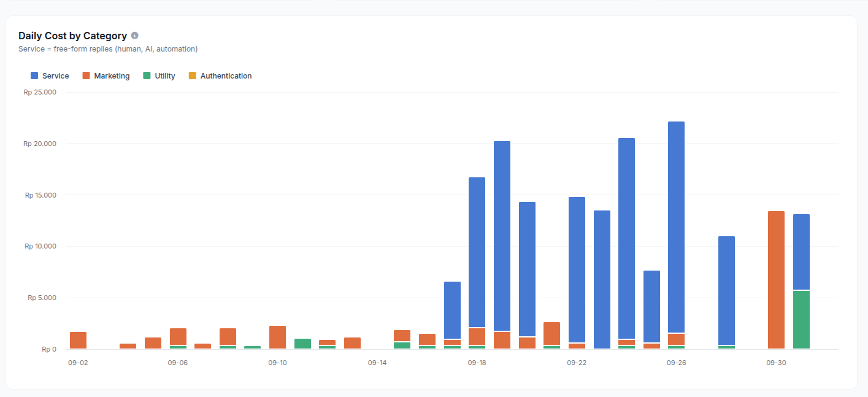Select the orange Marketing bar for 09-10
The height and width of the screenshot is (397, 868).
point(277,337)
